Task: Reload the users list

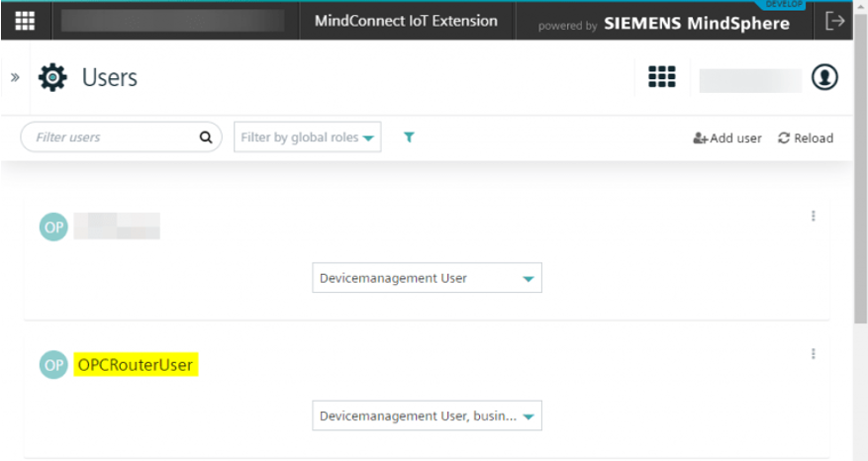Action: click(x=806, y=138)
